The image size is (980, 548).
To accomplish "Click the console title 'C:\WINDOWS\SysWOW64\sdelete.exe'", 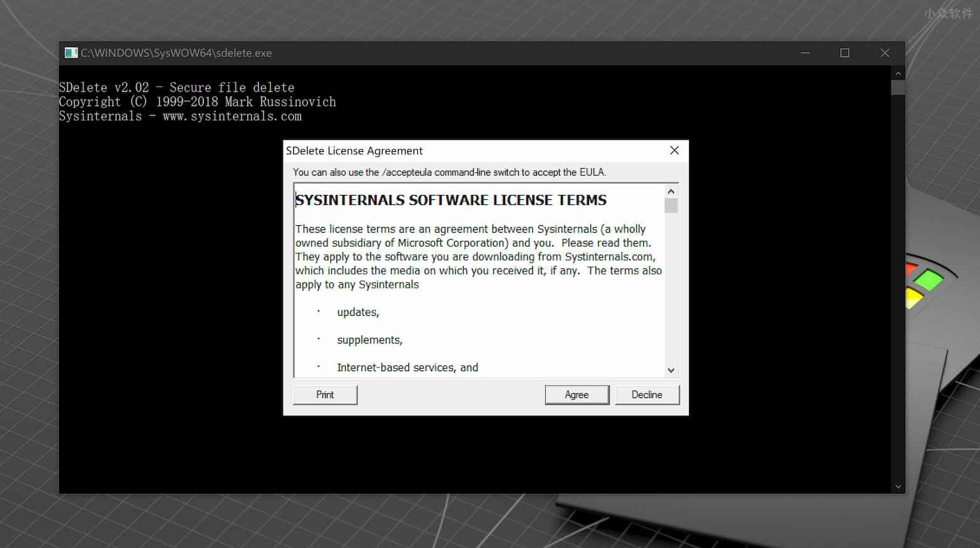I will point(176,53).
